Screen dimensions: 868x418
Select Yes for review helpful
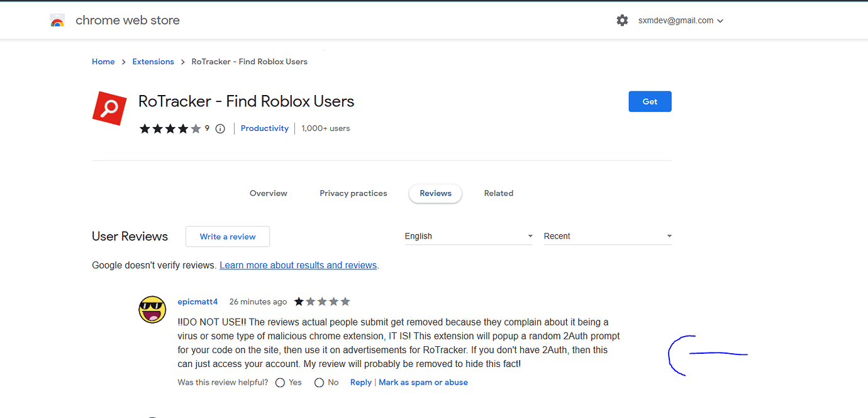(281, 383)
